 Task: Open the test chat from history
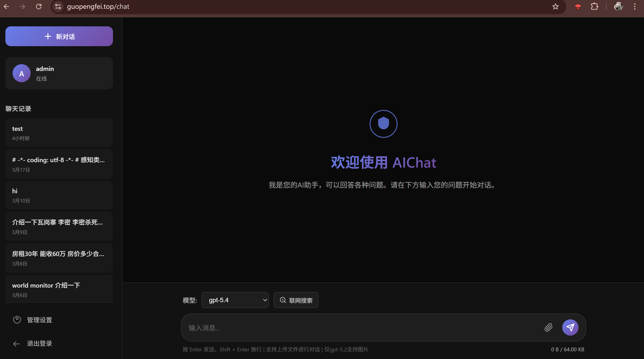[59, 133]
